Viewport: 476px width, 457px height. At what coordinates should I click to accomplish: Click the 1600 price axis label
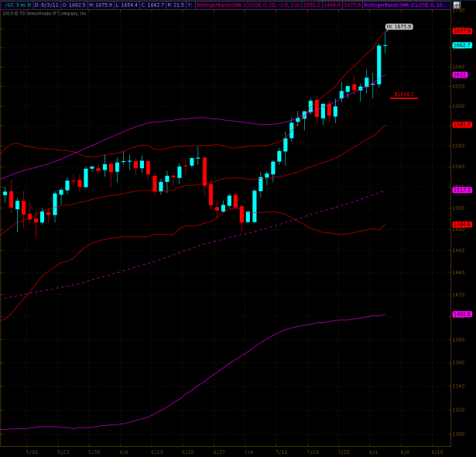pos(458,106)
